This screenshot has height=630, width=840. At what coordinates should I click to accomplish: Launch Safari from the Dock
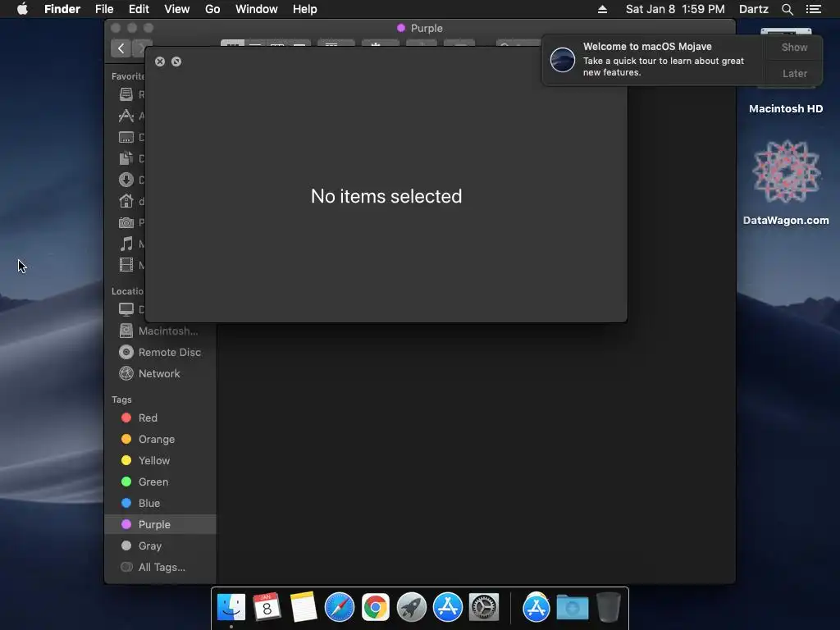pyautogui.click(x=340, y=607)
